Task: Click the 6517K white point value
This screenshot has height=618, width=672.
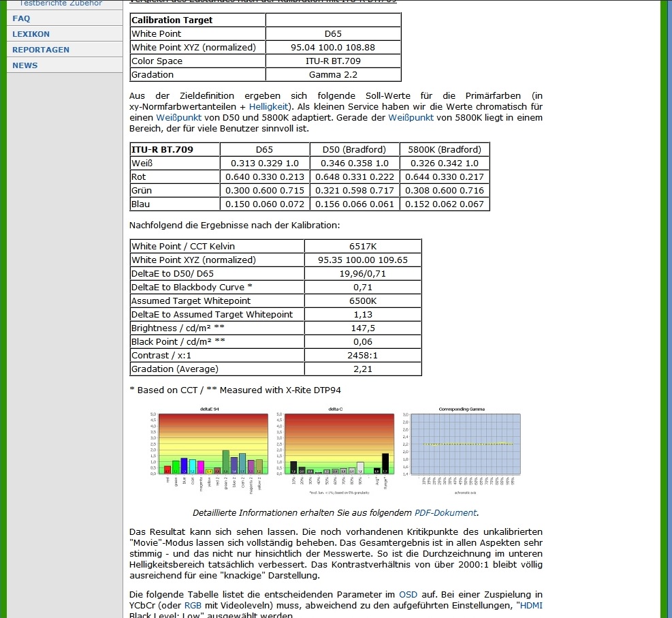Action: coord(362,246)
